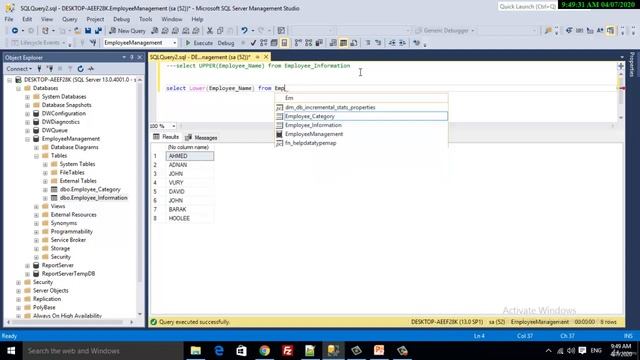
Task: Open the File menu
Action: click(x=9, y=19)
